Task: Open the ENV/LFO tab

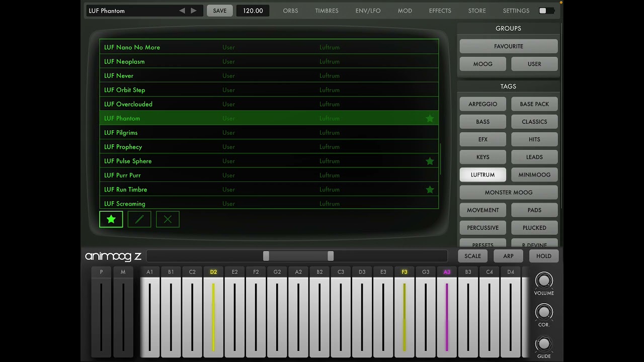Action: pyautogui.click(x=368, y=11)
